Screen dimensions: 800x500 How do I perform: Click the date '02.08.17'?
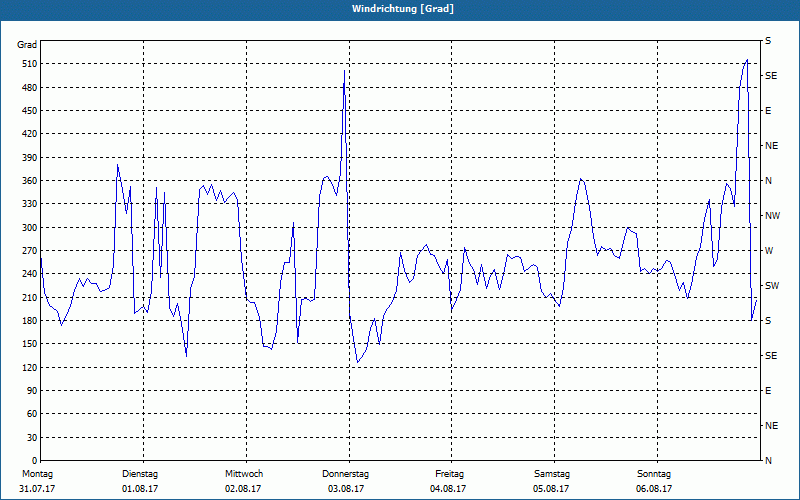point(243,489)
